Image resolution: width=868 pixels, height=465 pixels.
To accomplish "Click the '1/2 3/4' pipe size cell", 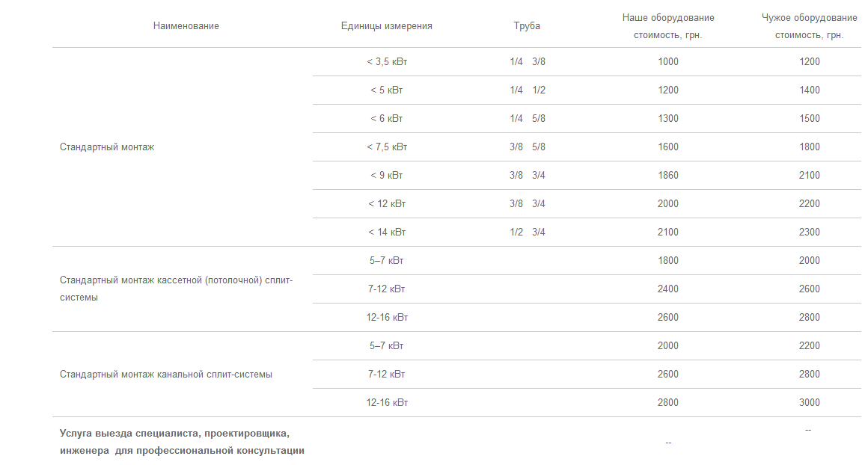I will point(527,232).
